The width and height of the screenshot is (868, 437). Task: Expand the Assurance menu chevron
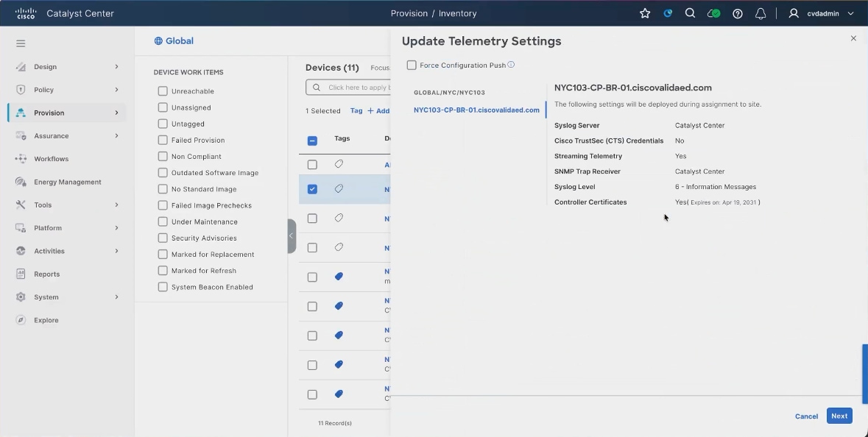[116, 135]
